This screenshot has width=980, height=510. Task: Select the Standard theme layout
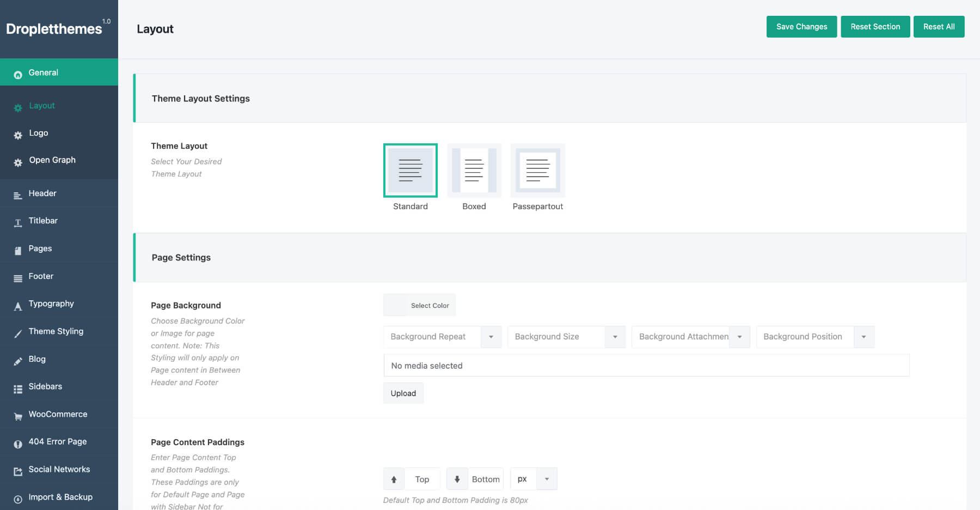click(x=410, y=171)
